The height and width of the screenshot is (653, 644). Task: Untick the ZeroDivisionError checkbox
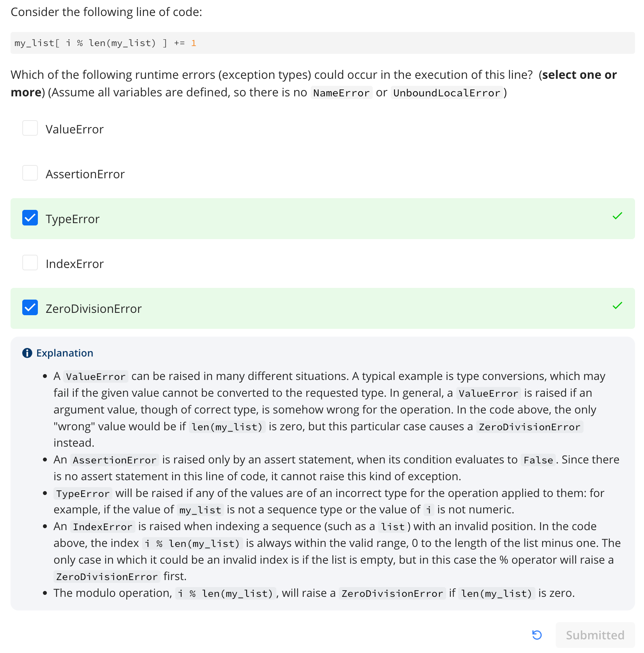(30, 307)
